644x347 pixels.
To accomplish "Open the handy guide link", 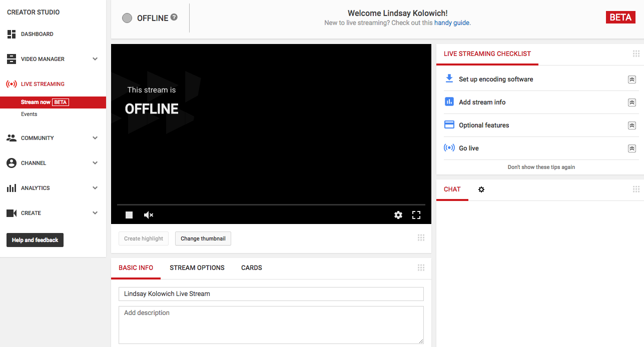I will tap(452, 22).
